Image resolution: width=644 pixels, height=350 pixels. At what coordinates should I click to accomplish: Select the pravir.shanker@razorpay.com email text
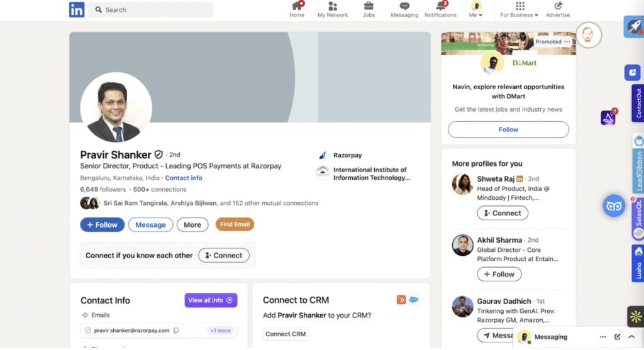coord(131,331)
